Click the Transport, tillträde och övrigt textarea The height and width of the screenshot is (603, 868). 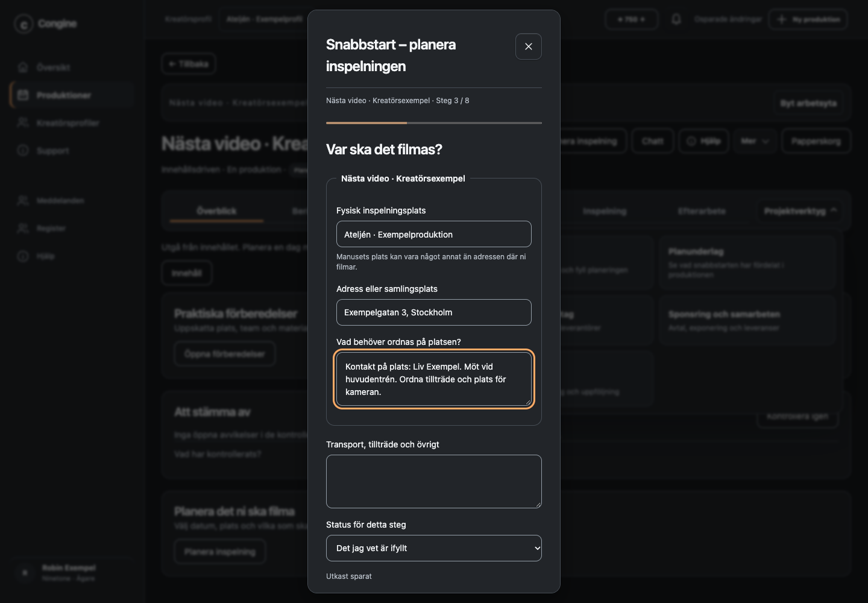coord(434,481)
